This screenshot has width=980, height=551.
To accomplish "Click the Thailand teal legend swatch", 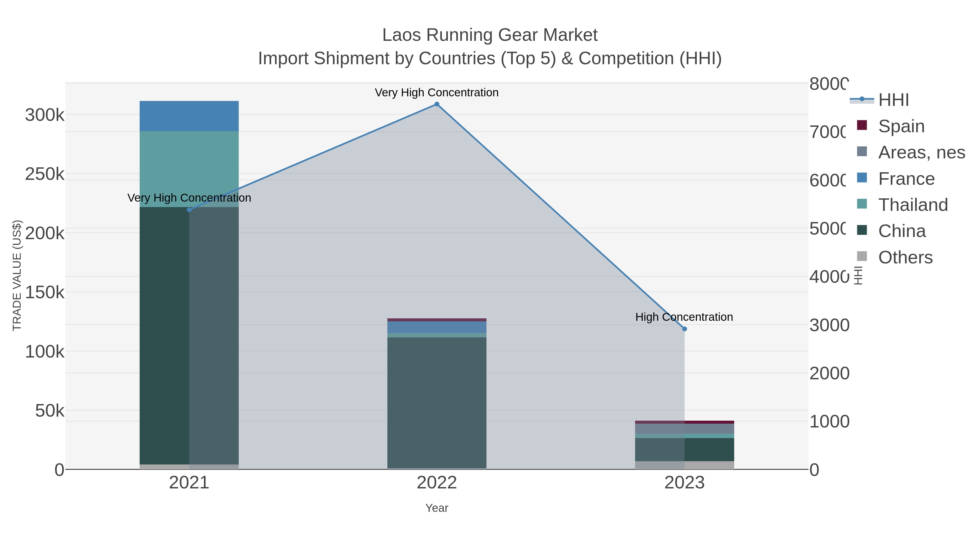I will [862, 204].
